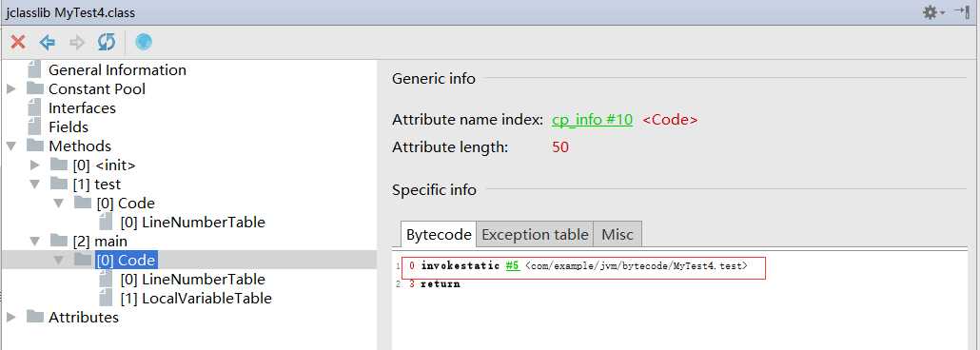Select [0] LineNumberTable under main's Code
The image size is (980, 350).
[192, 280]
